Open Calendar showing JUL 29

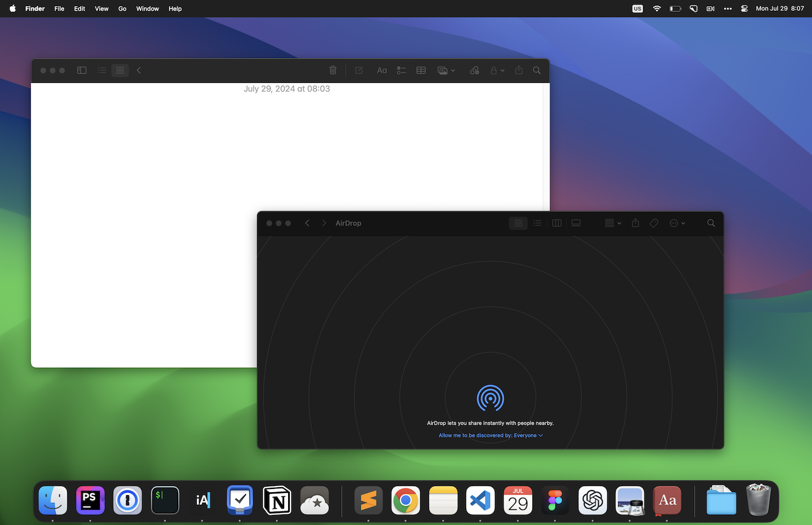pos(518,500)
